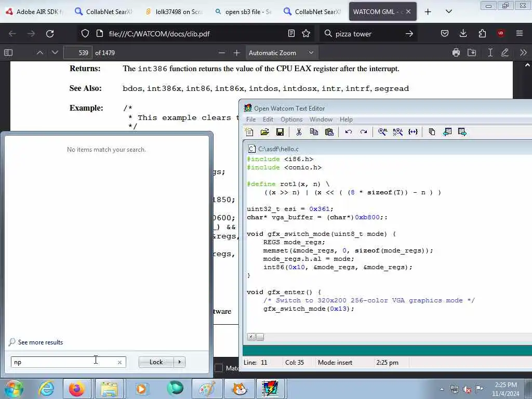Viewport: 532px width, 399px height.
Task: Zoom in on the PDF
Action: pyautogui.click(x=236, y=52)
